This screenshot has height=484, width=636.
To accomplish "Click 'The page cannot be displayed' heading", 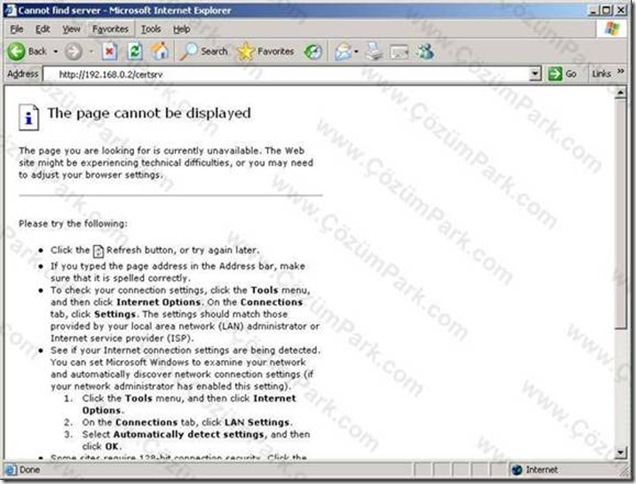I will point(149,113).
